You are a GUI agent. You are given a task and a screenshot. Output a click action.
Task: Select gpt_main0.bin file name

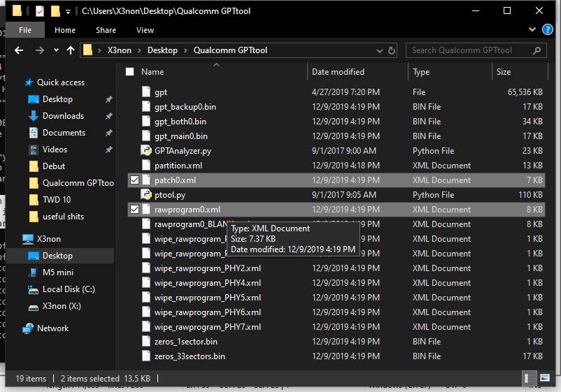click(x=181, y=136)
